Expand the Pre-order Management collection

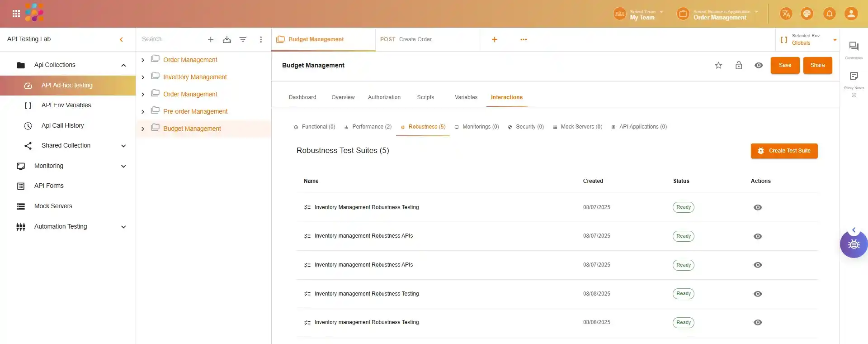(x=143, y=112)
